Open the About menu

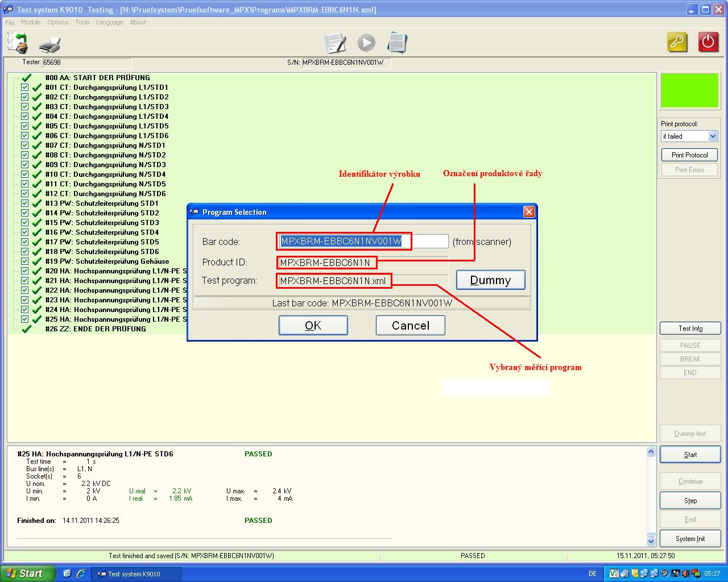138,23
